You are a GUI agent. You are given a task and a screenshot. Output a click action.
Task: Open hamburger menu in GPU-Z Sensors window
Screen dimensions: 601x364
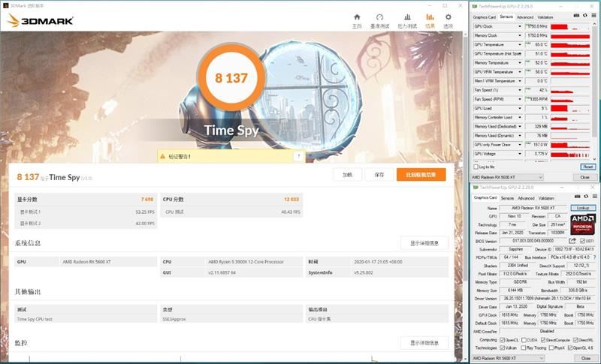593,16
